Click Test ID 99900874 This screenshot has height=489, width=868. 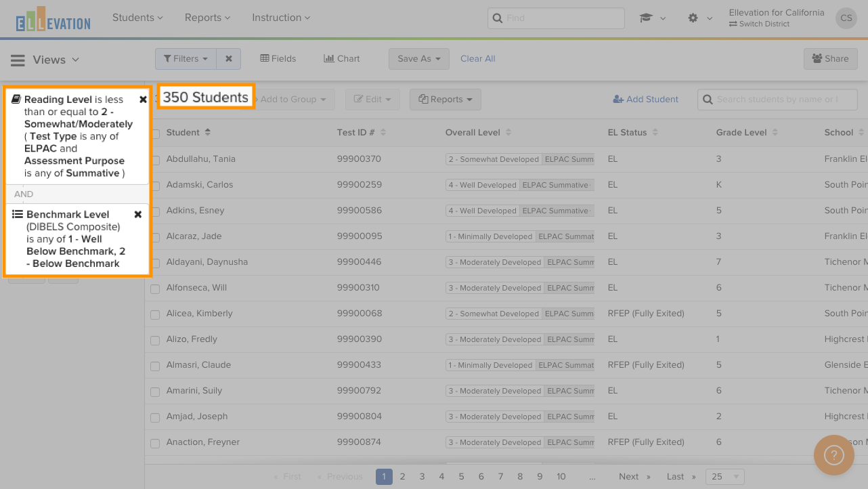(359, 442)
